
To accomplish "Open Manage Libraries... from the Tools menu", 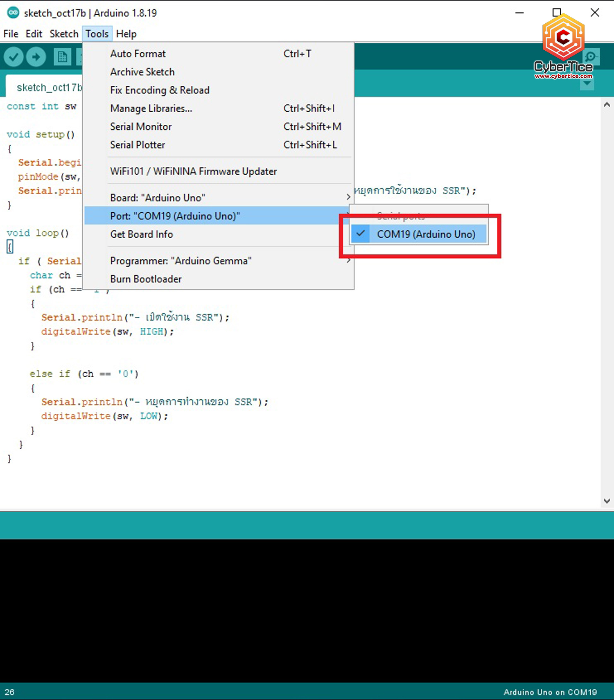I will pyautogui.click(x=219, y=108).
